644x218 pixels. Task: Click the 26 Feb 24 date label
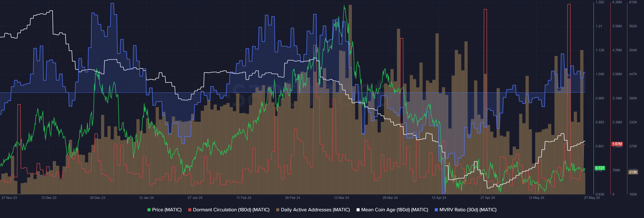coord(293,198)
